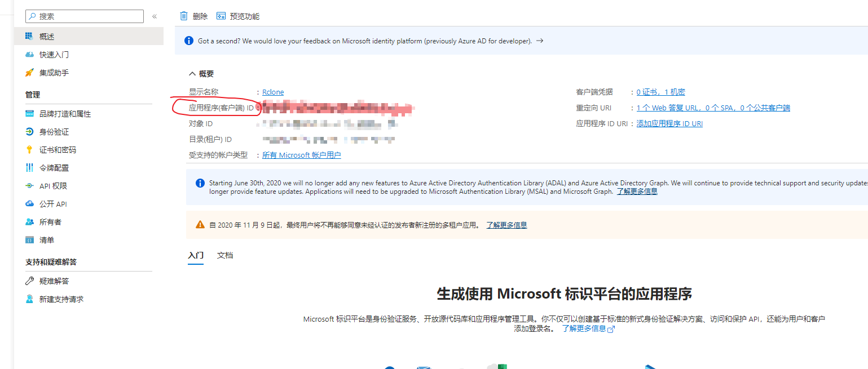This screenshot has width=868, height=369.
Task: Open the 0 证书, 1 机密 link
Action: [x=660, y=92]
